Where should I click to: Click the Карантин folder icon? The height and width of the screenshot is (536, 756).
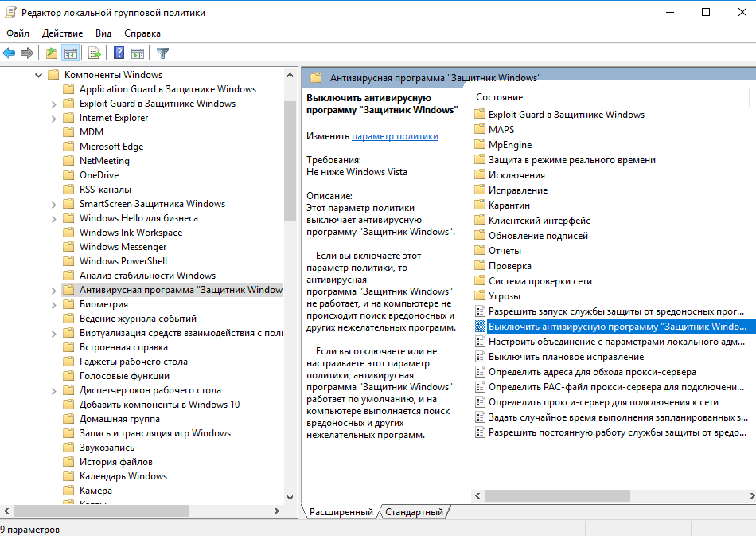[x=480, y=205]
